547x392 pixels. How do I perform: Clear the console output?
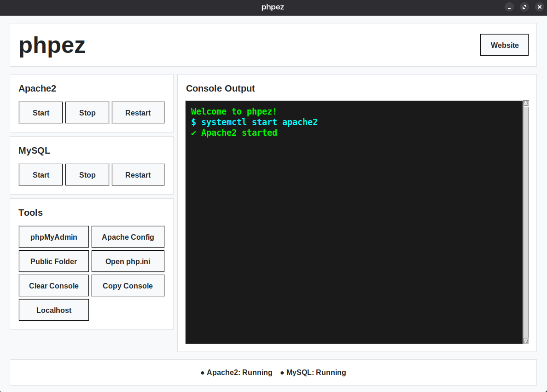point(53,285)
